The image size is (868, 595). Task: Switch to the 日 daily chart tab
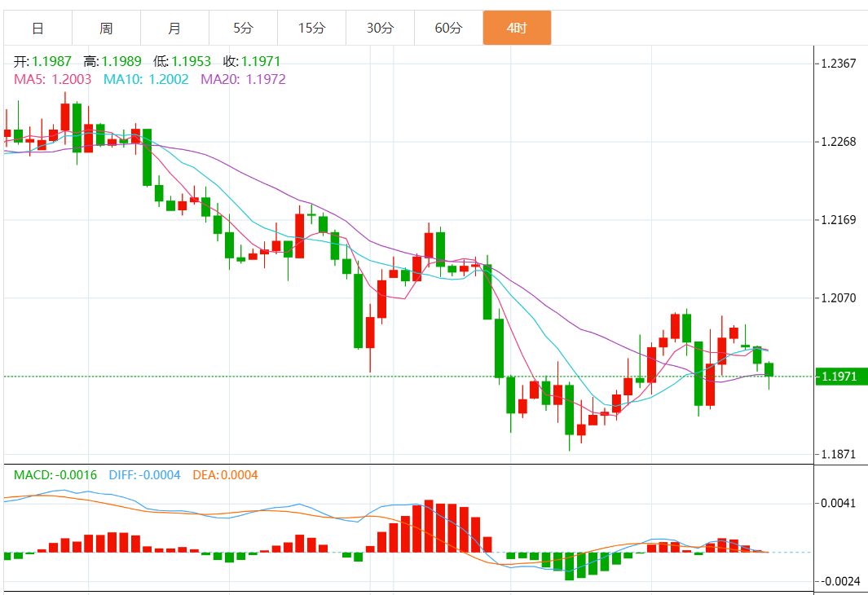[37, 28]
